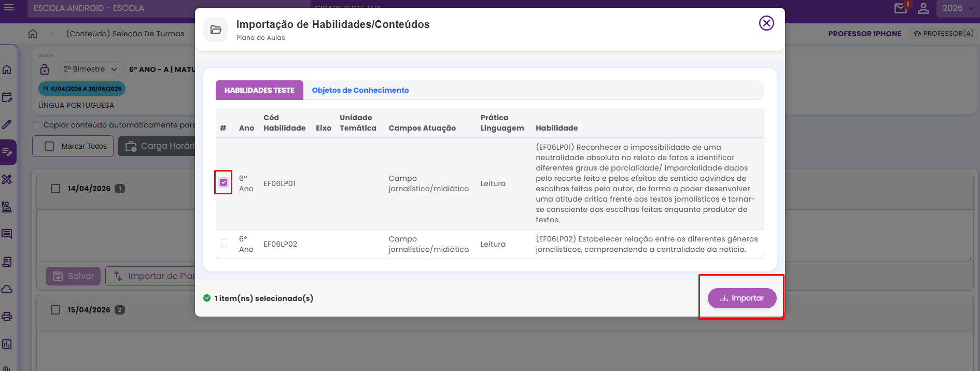Open the printer icon in the sidebar
Viewport: 980px width, 371px height.
coord(7,317)
